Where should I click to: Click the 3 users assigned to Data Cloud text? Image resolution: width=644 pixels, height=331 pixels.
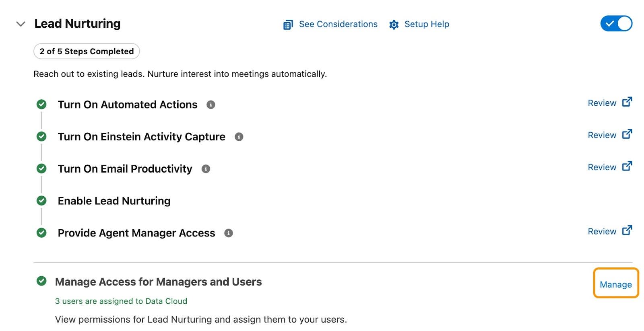point(121,301)
